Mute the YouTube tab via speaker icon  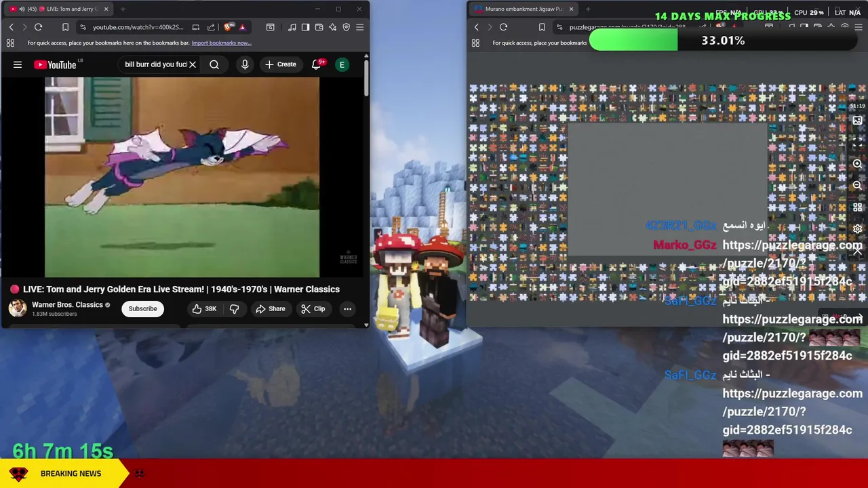point(22,9)
